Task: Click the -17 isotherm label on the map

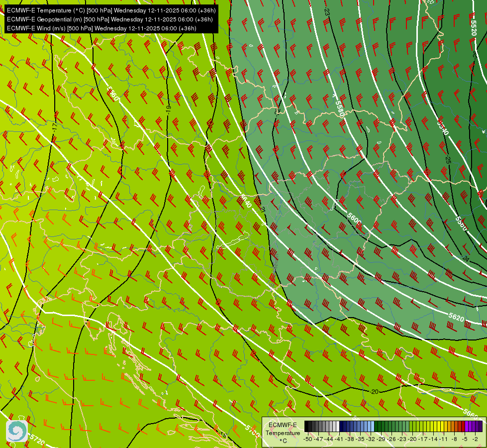Action: [55, 127]
